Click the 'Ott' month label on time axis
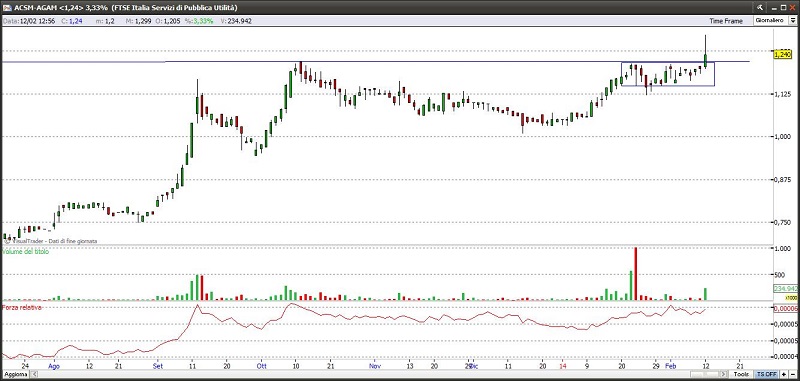Image resolution: width=800 pixels, height=381 pixels. 262,366
